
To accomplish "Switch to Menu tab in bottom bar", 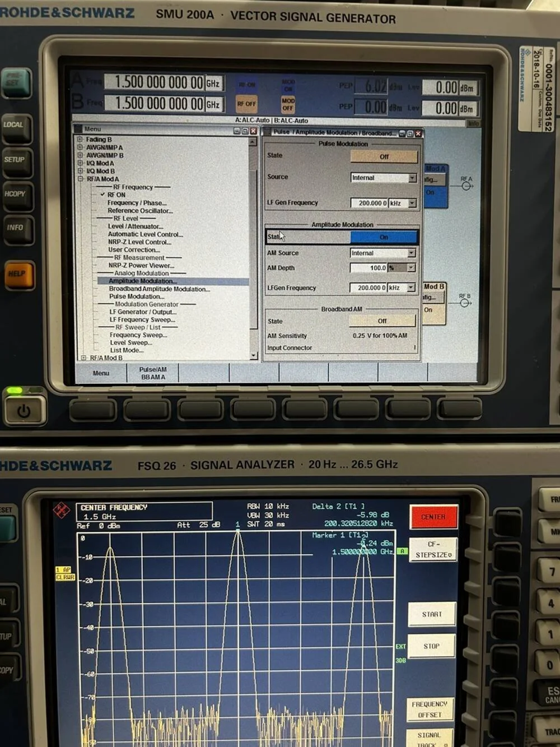I will click(x=101, y=373).
